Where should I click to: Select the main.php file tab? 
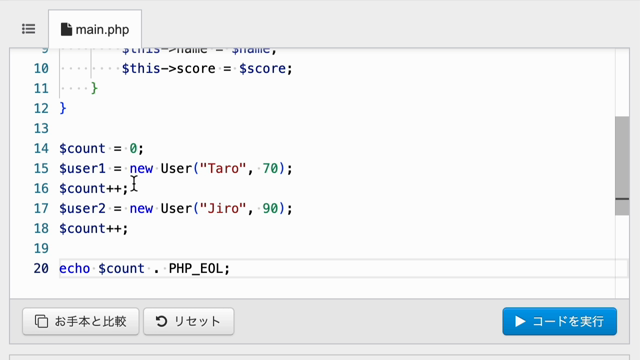(95, 29)
